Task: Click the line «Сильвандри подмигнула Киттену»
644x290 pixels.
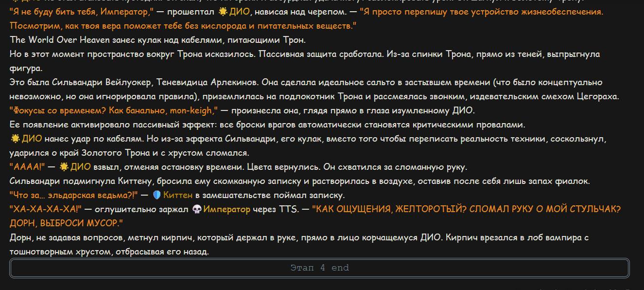Action: (300, 181)
